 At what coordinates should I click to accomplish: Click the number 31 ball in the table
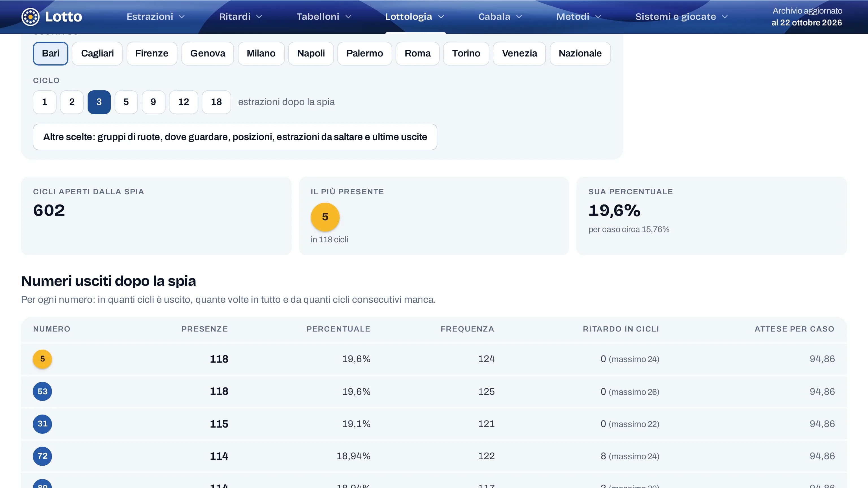(42, 424)
